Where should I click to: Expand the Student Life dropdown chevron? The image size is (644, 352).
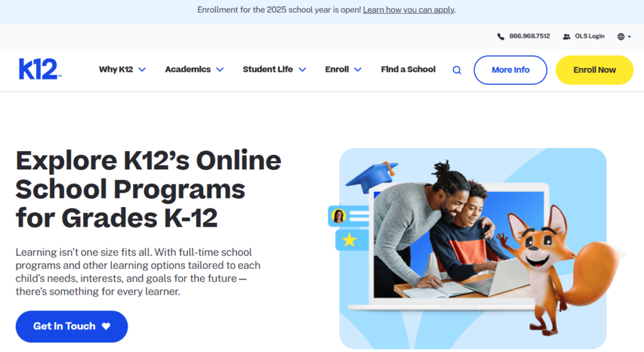(303, 70)
